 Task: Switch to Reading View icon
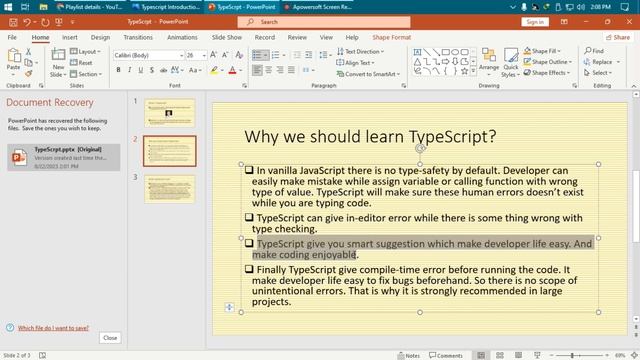518,356
